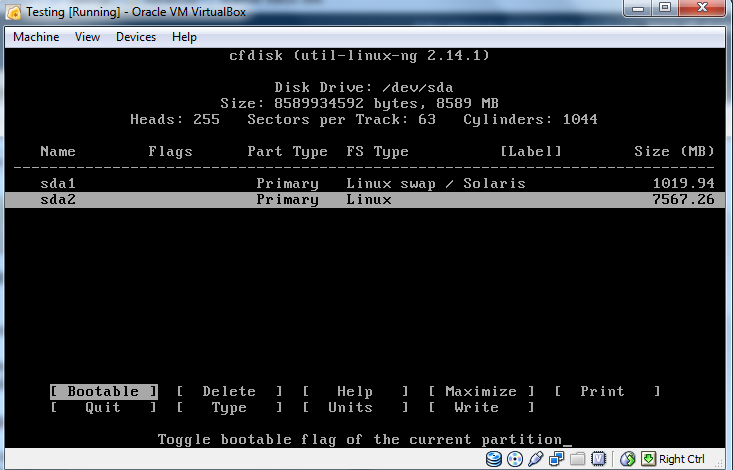Click the Size (MB) column header

674,152
